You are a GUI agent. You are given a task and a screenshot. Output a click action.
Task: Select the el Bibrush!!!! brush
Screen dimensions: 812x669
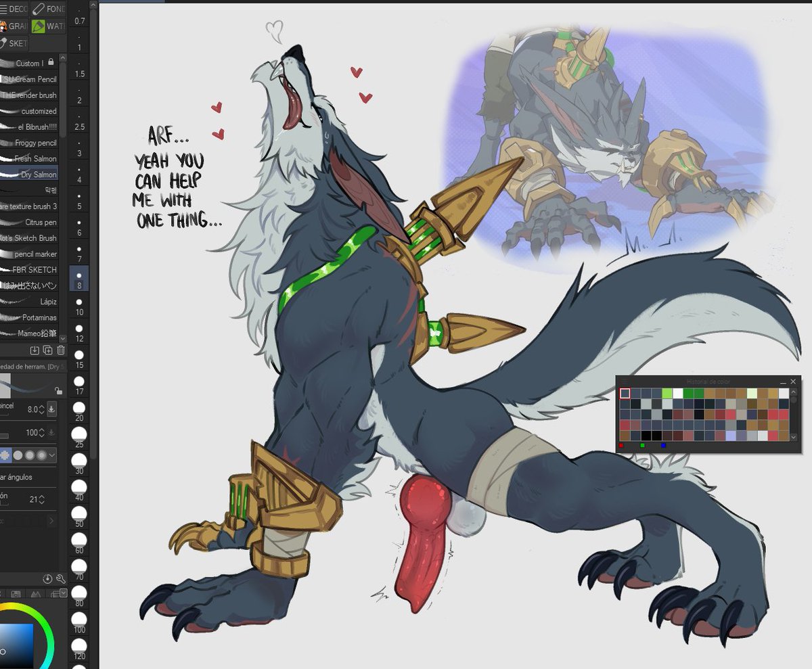tap(29, 126)
